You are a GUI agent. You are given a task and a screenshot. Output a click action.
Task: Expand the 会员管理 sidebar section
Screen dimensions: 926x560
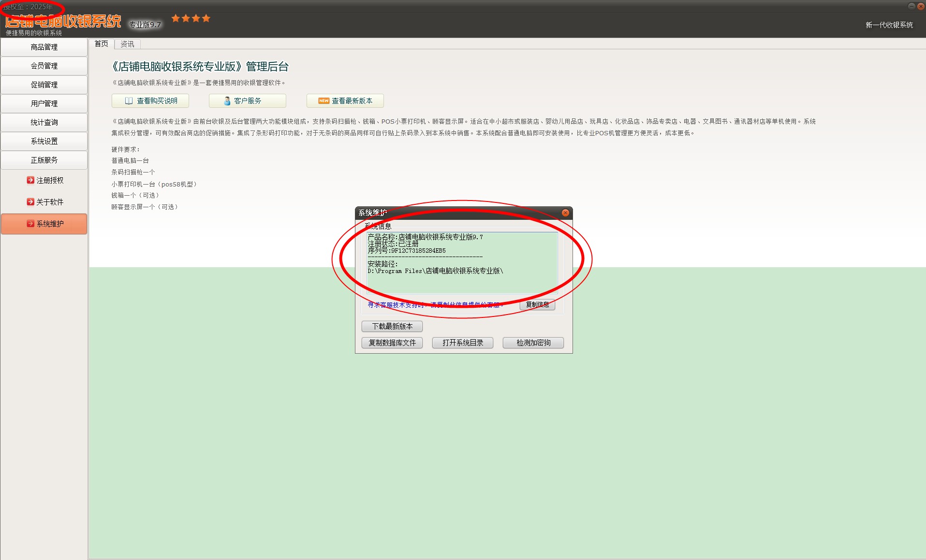[44, 66]
